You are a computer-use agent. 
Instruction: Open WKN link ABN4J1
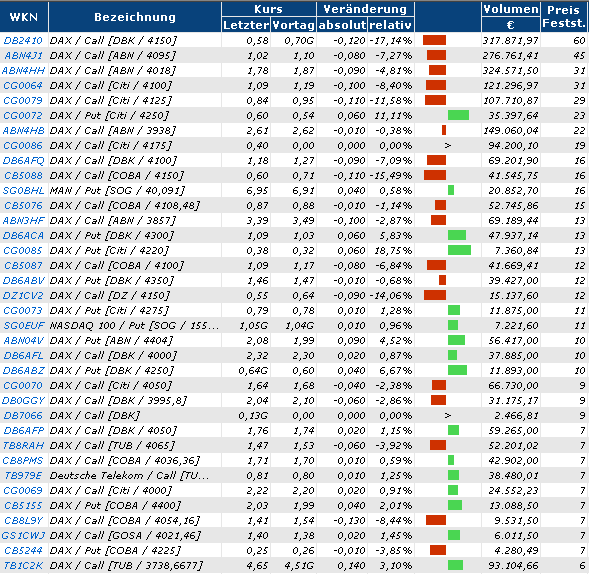(23, 55)
